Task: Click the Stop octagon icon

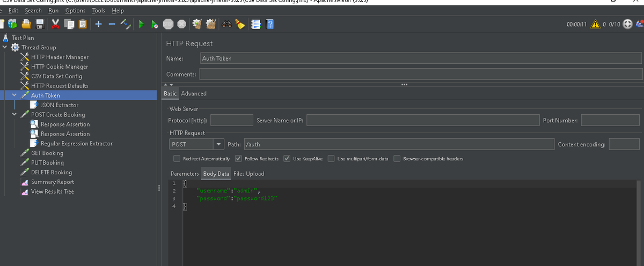Action: [x=168, y=24]
